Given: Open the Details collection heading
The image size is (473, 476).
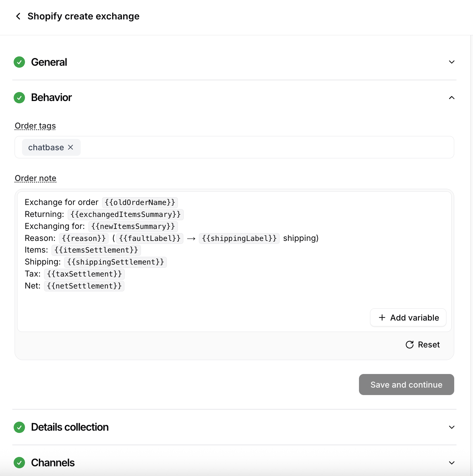Looking at the screenshot, I should pos(70,427).
